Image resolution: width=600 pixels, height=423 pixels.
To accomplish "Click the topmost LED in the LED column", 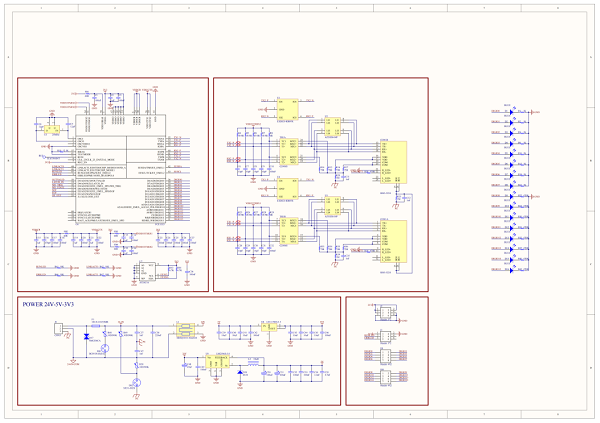I will [x=513, y=111].
